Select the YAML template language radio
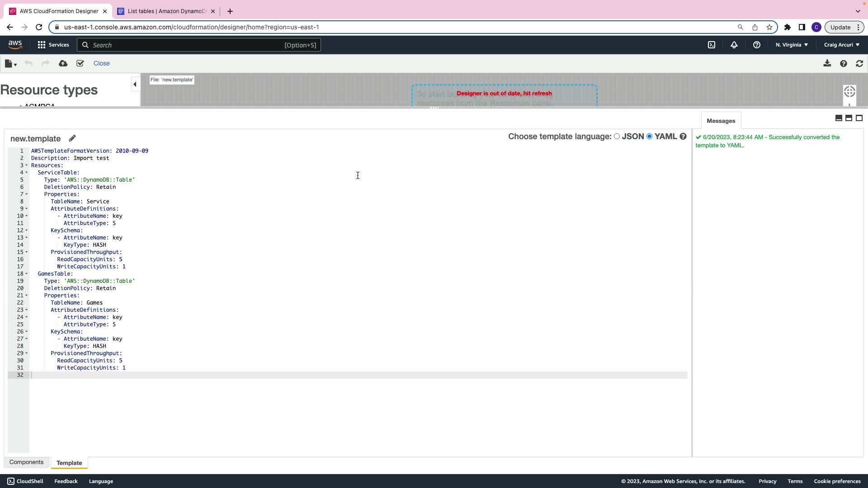Viewport: 868px width, 488px height. point(650,136)
